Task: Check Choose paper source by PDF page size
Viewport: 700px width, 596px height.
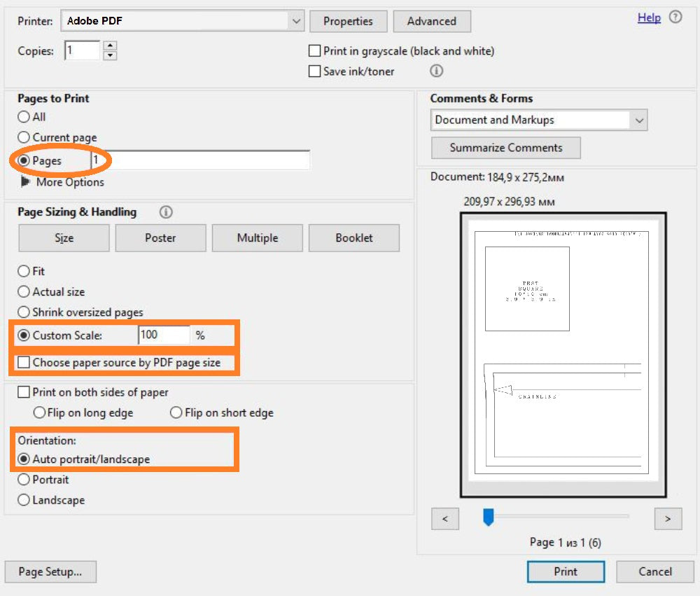Action: (x=24, y=362)
